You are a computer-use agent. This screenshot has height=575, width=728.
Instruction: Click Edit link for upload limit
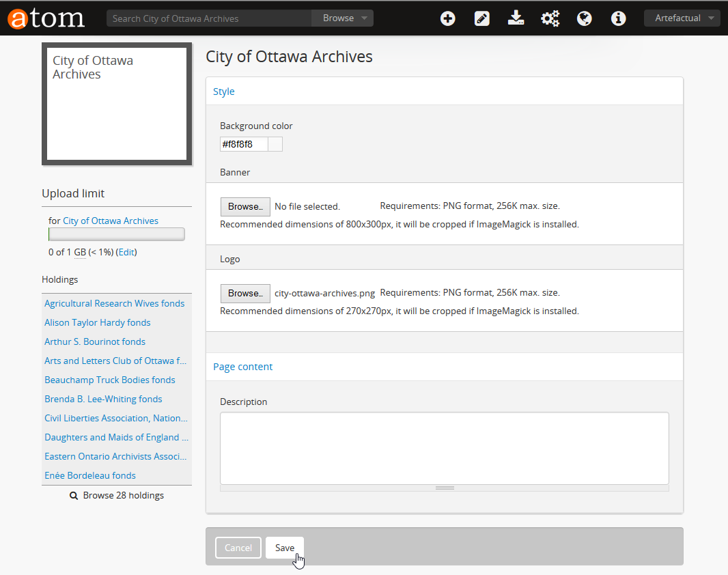tap(126, 252)
